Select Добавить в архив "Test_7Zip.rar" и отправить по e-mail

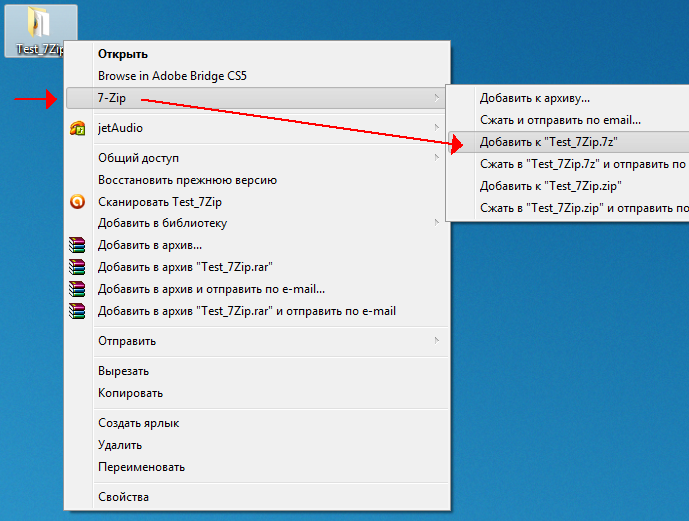click(x=257, y=311)
